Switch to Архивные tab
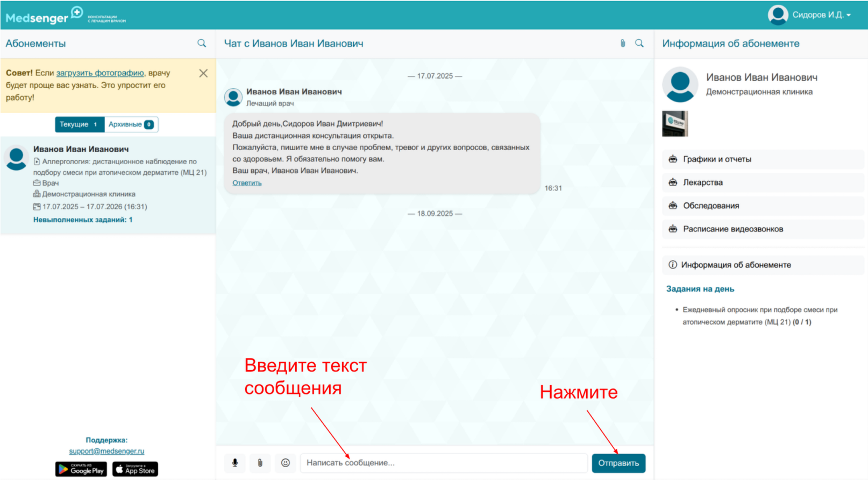868x480 pixels. click(131, 124)
